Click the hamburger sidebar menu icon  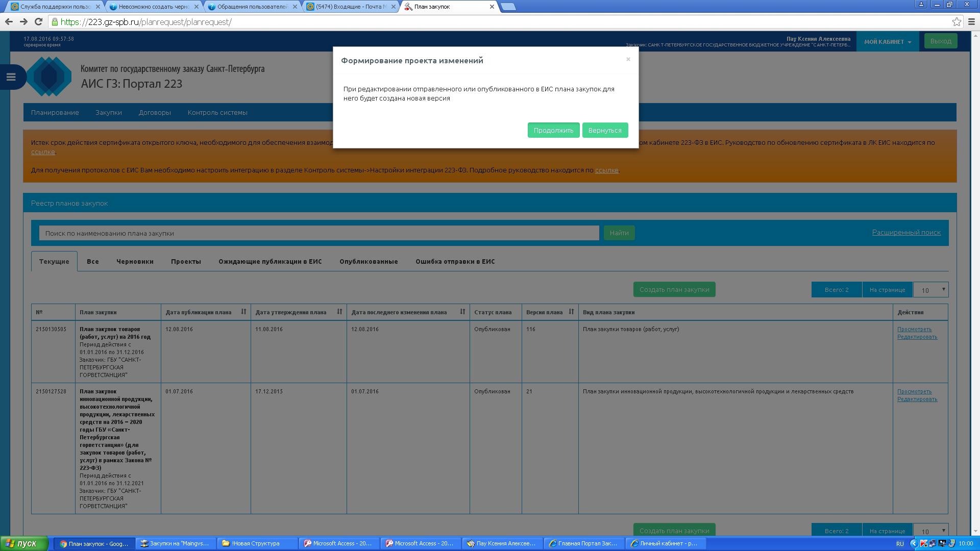(11, 77)
